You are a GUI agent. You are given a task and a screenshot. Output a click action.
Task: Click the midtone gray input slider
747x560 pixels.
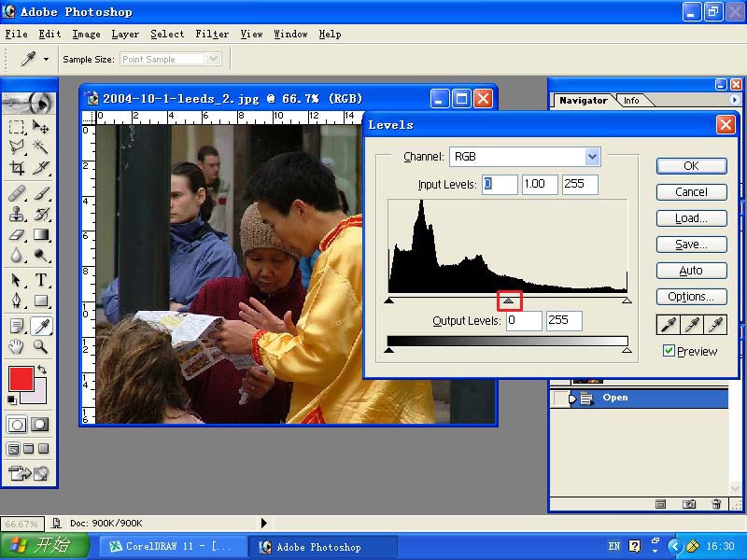508,301
